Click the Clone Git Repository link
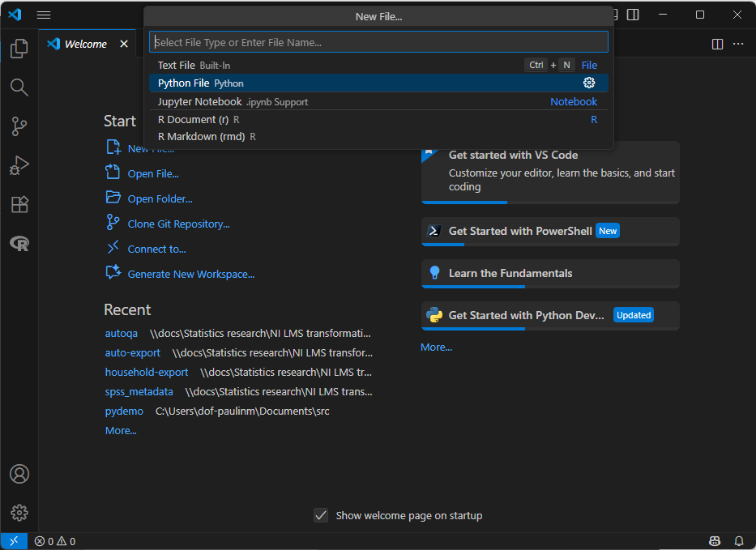Screen dimensions: 756x550 178,224
